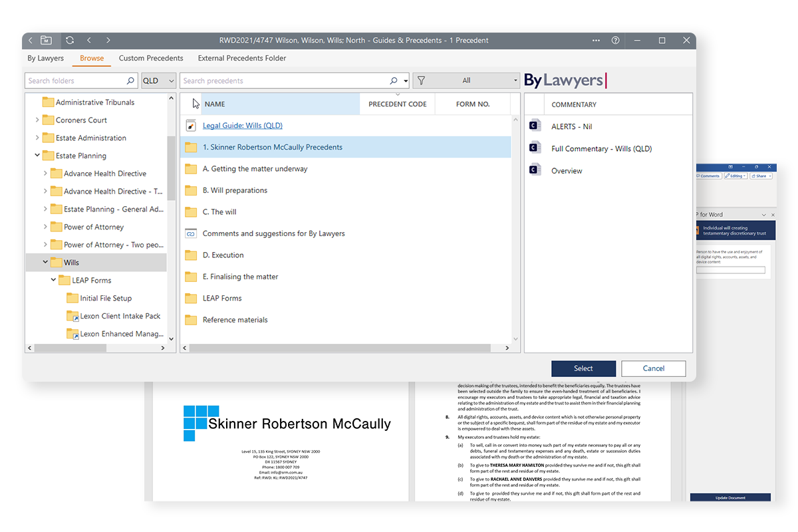Screen dimensions: 798x532
Task: Open the All filter dropdown
Action: (x=466, y=80)
